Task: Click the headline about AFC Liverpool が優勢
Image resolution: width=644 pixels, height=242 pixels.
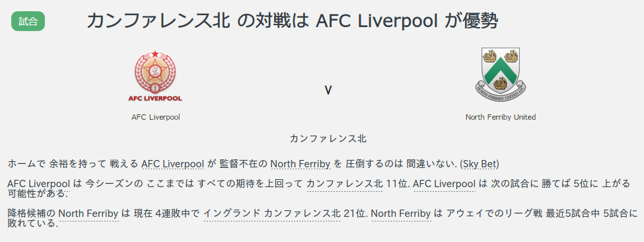Action: click(x=292, y=21)
